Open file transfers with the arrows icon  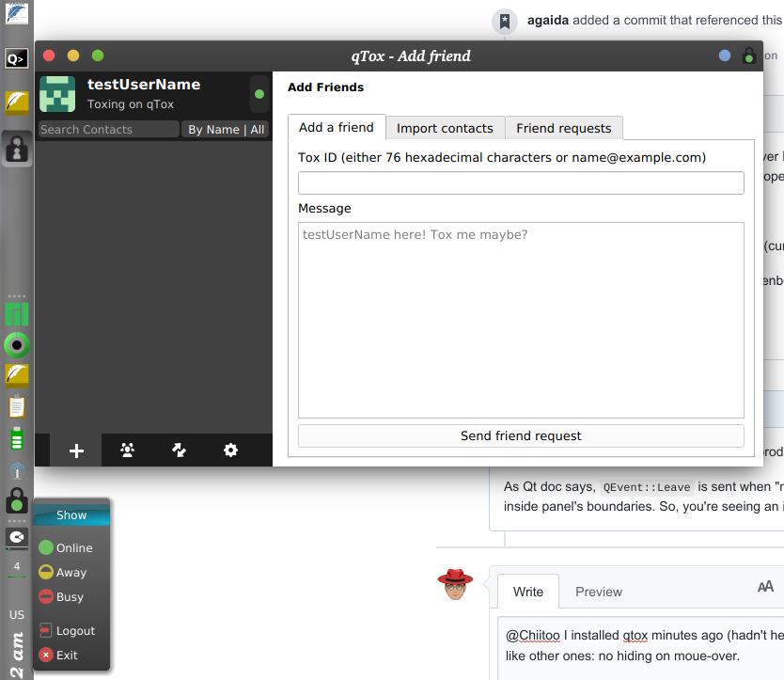click(179, 451)
